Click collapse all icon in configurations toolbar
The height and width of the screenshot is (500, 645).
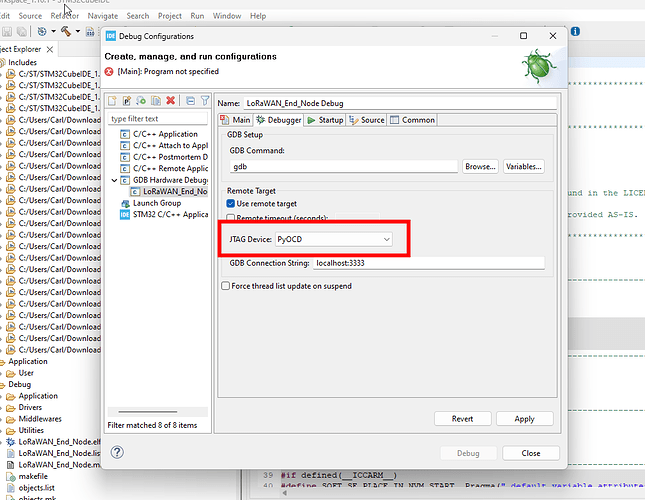click(188, 101)
